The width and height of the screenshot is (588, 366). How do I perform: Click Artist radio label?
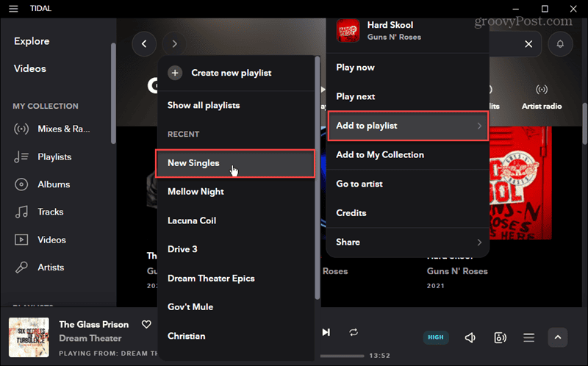(542, 106)
